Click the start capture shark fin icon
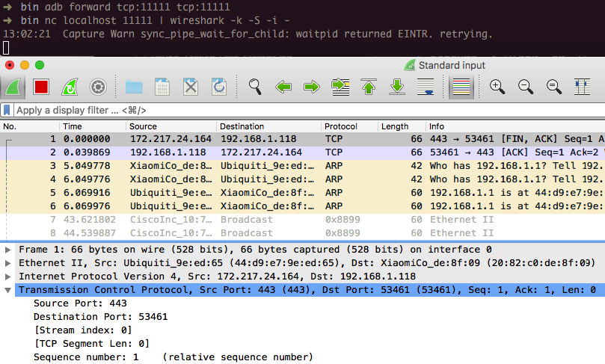605x364 pixels. (13, 87)
